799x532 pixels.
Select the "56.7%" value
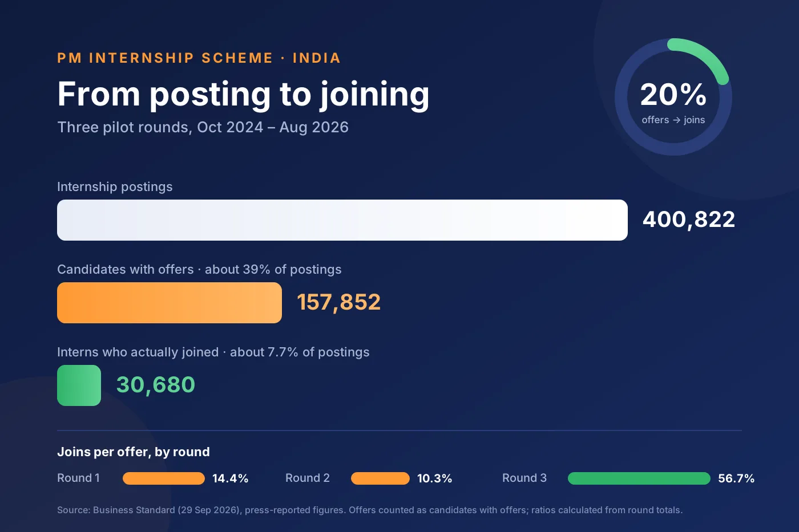[736, 478]
